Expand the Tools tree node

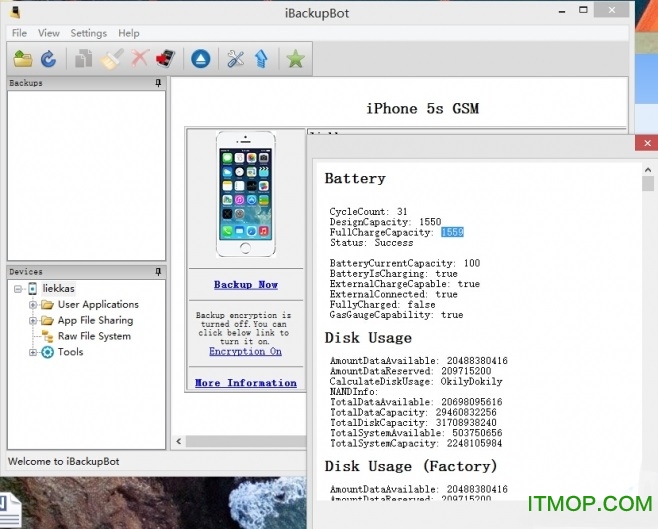33,352
